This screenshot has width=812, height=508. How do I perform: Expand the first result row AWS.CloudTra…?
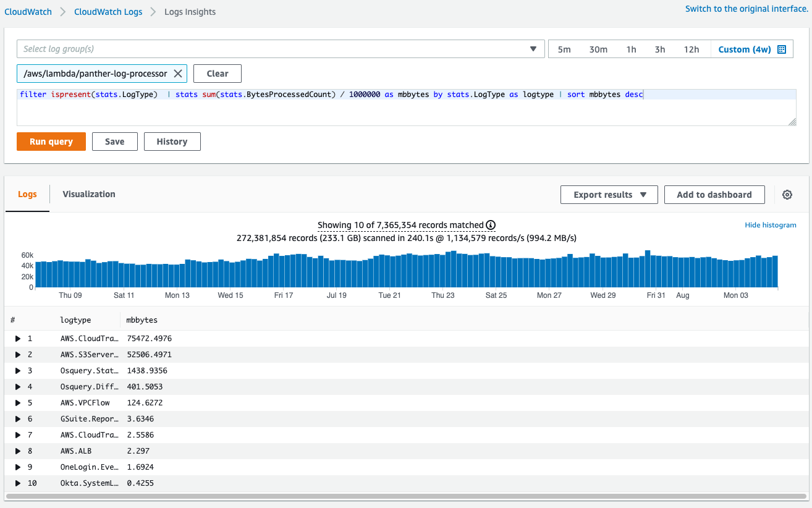coord(18,338)
